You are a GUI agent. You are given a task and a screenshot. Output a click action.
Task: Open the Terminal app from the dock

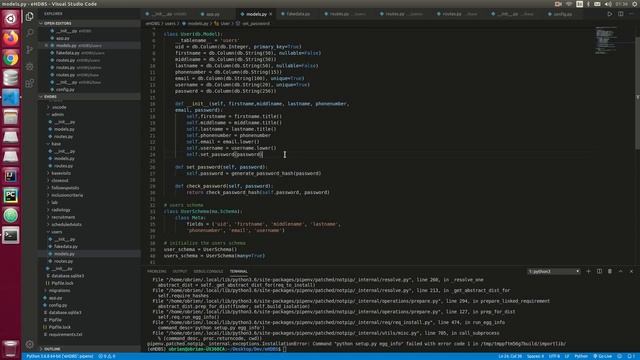11,236
